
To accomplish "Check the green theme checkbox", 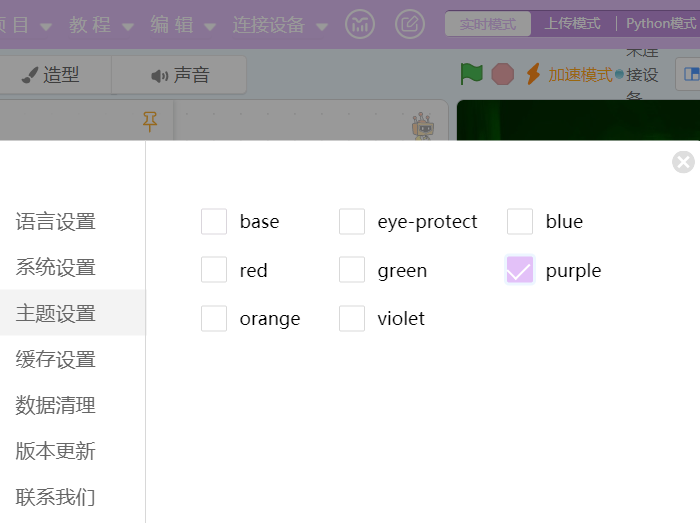I will click(352, 270).
